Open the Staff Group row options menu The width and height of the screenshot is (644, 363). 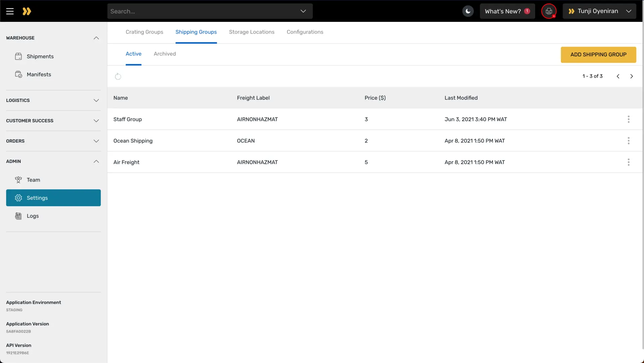pos(629,119)
